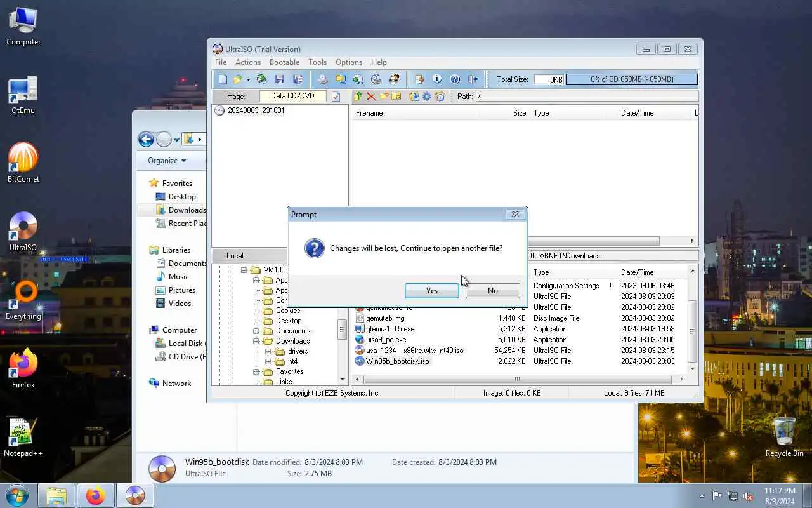
Task: Click the CD 650MB capacity bar
Action: [632, 79]
